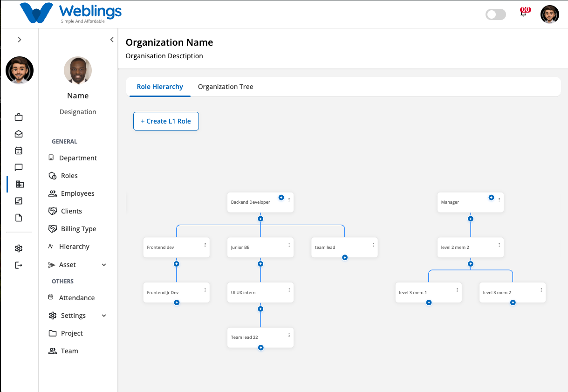Open three-dot menu on Backend Developer node

(x=289, y=199)
